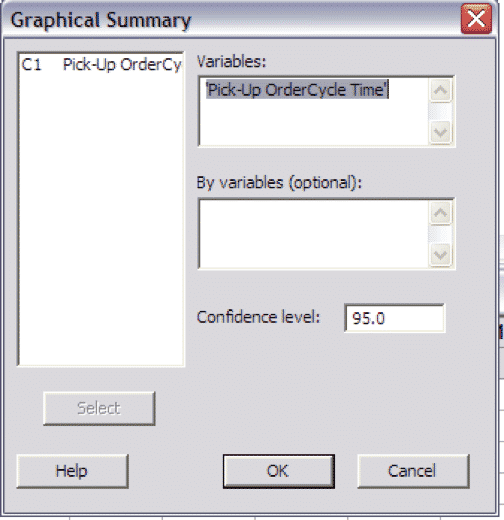Click the Variables box scrollbar track
Screen dimensions: 504x520
441,111
